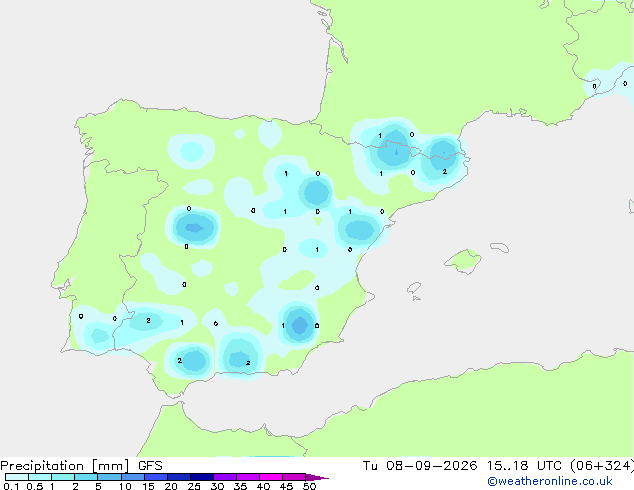
Task: Click the '(06+324)' forecast run text
Action: point(602,466)
